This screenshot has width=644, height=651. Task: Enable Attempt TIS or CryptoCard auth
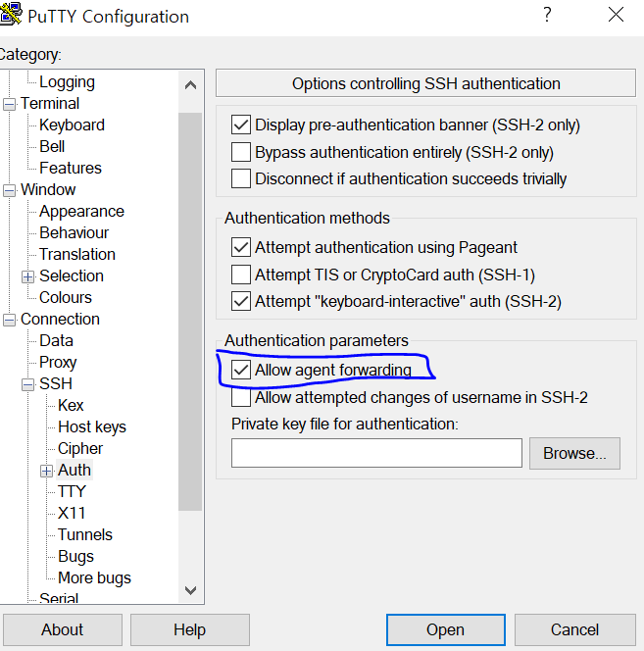pyautogui.click(x=241, y=275)
